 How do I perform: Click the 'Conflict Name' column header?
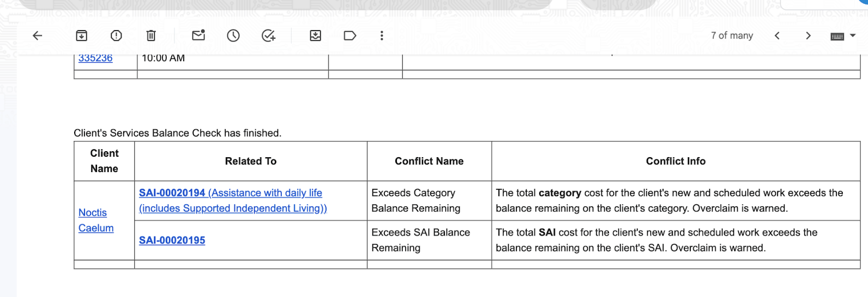click(x=429, y=161)
